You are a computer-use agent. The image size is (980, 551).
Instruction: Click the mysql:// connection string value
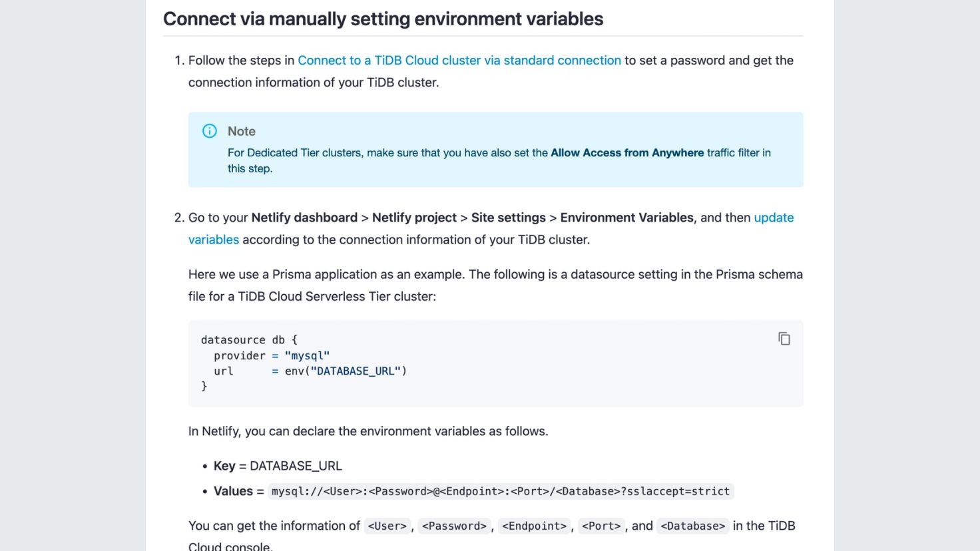501,492
